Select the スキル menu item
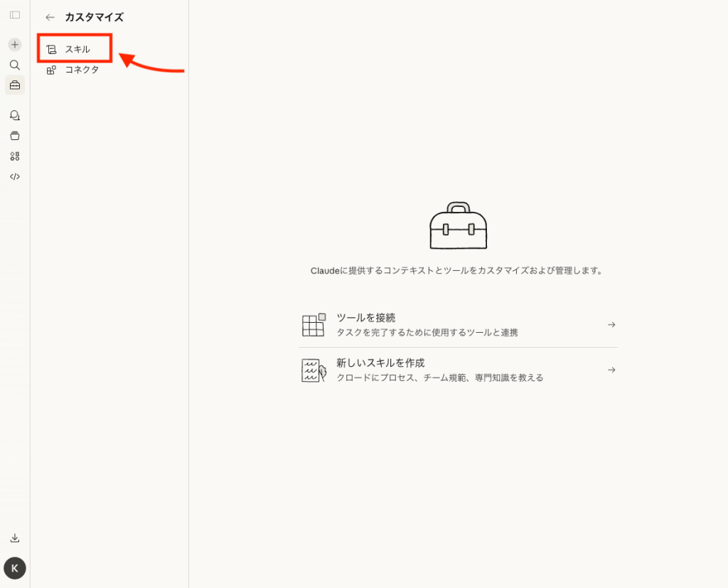 pyautogui.click(x=77, y=50)
